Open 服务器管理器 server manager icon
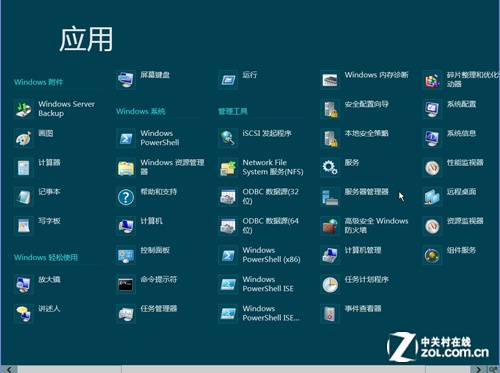 tap(330, 197)
